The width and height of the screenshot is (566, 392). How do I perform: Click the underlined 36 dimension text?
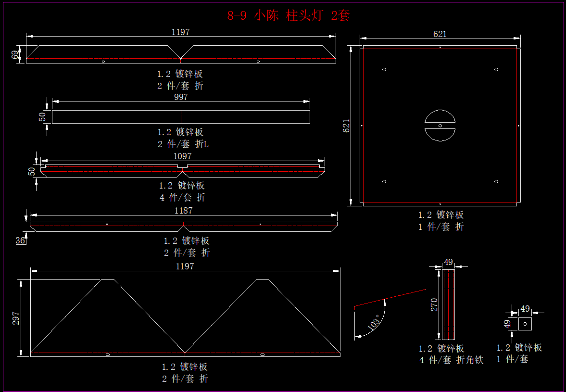(x=21, y=240)
